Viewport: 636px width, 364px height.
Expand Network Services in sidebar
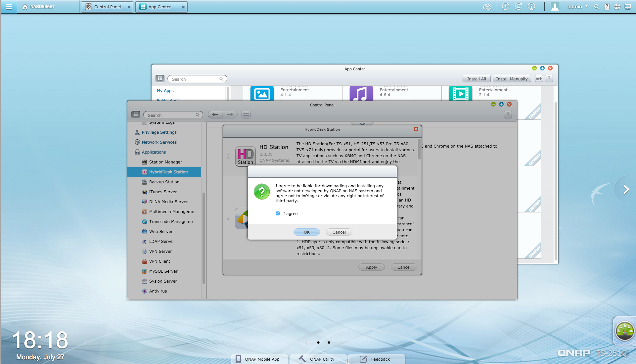(164, 142)
